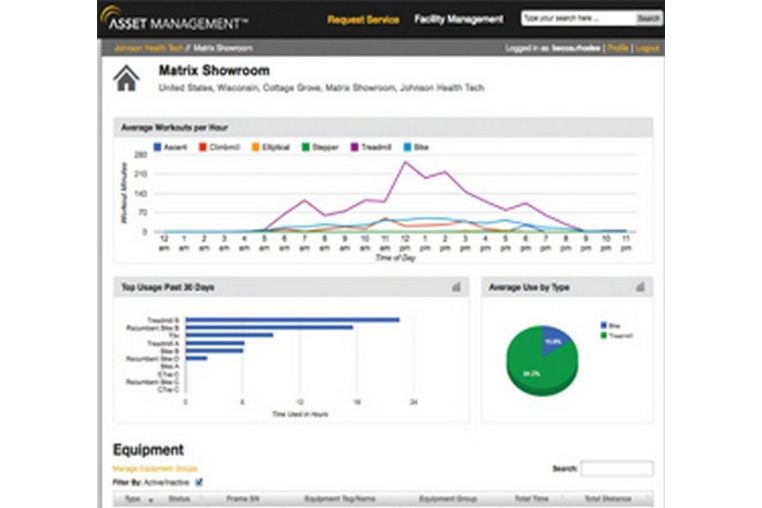This screenshot has height=508, width=762.
Task: Open the Facility Management menu
Action: click(x=459, y=19)
